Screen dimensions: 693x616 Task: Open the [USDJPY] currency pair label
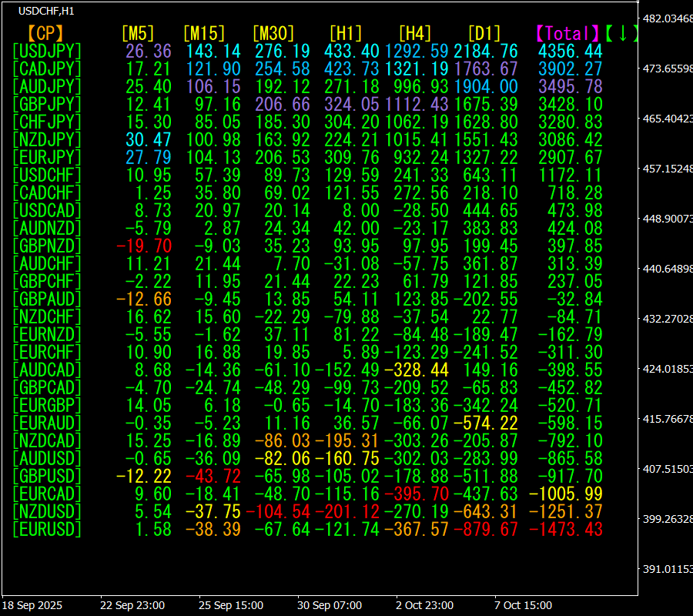pos(47,51)
